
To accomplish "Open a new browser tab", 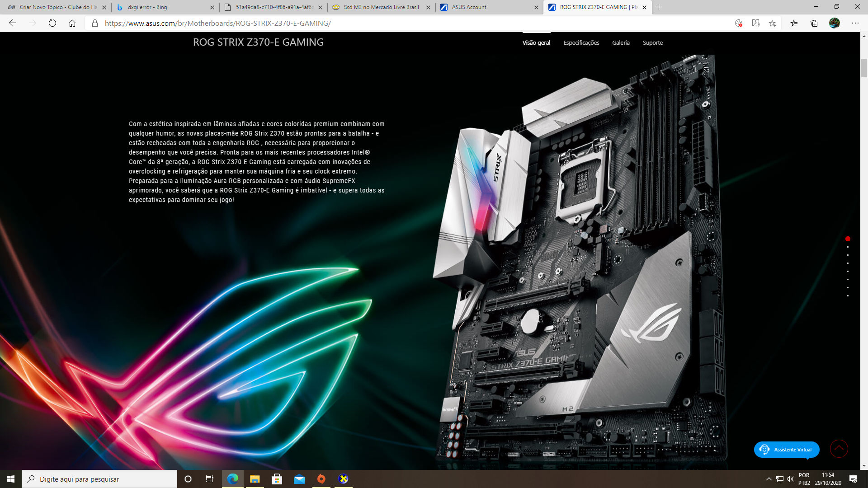I will pos(659,7).
